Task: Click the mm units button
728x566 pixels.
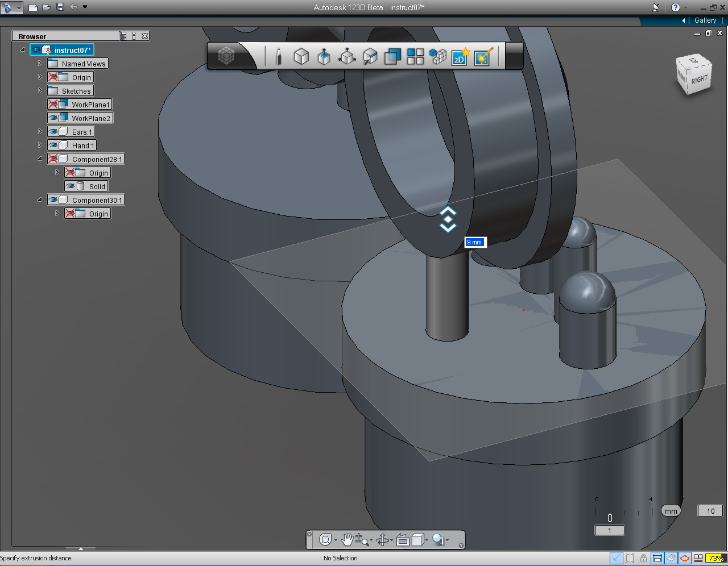Action: coord(671,511)
